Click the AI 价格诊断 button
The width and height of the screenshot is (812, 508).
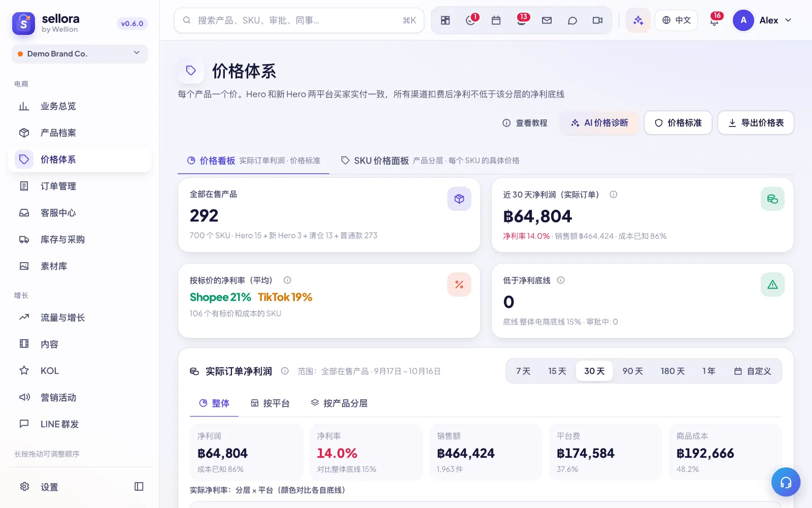click(x=599, y=123)
